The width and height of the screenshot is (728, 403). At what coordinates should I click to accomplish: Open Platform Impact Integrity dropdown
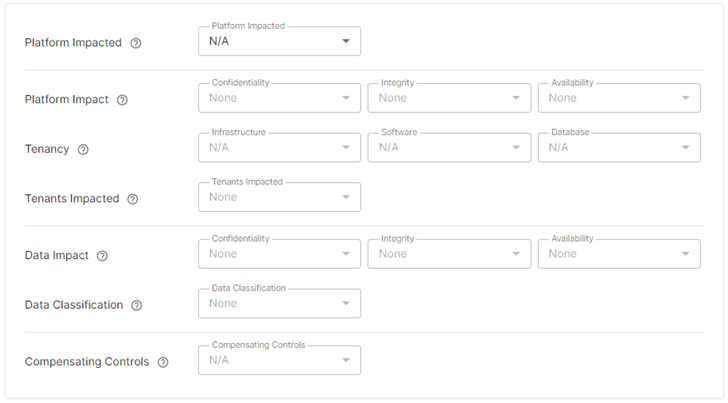click(x=449, y=98)
